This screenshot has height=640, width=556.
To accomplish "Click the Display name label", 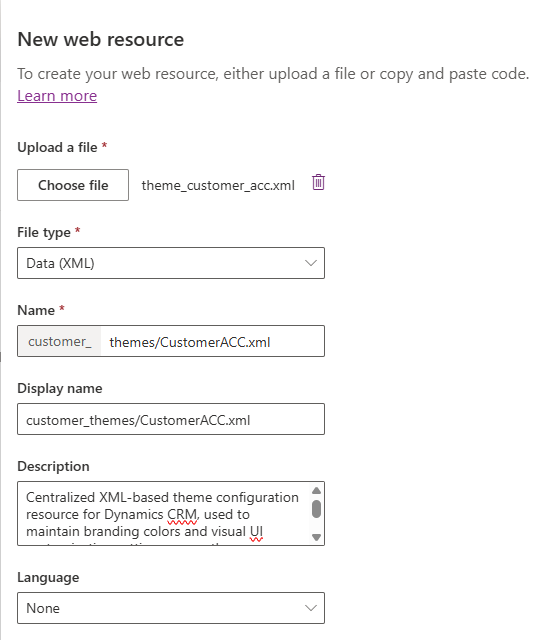I will (60, 388).
